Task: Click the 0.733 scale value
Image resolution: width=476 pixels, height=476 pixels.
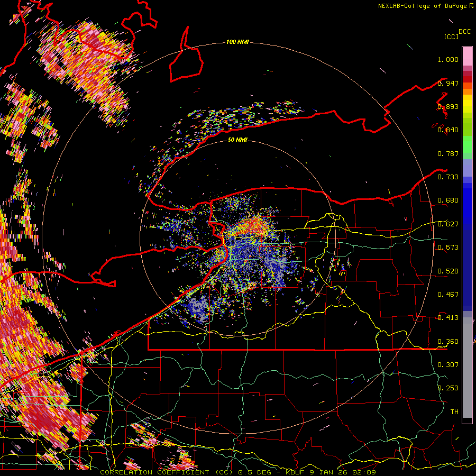Action: tap(448, 177)
